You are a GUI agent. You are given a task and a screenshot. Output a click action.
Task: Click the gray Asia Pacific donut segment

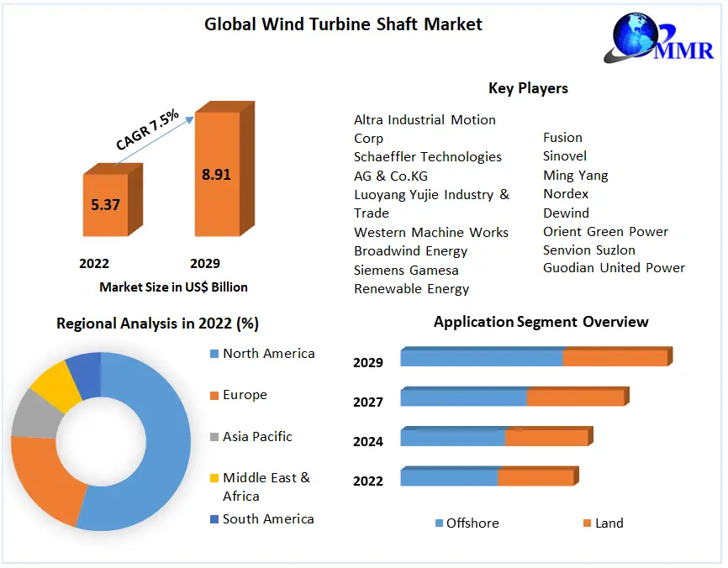point(29,414)
